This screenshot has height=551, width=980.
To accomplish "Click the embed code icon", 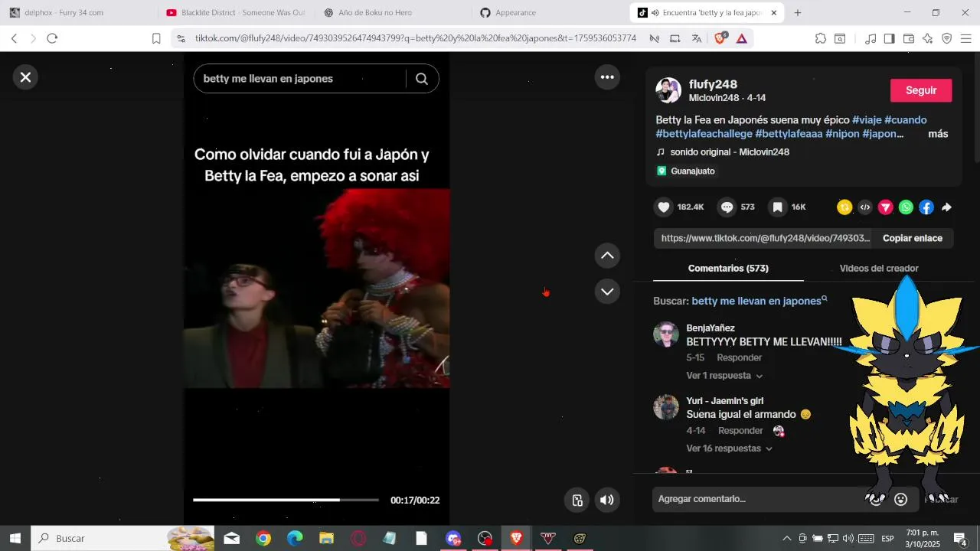I will (x=865, y=207).
